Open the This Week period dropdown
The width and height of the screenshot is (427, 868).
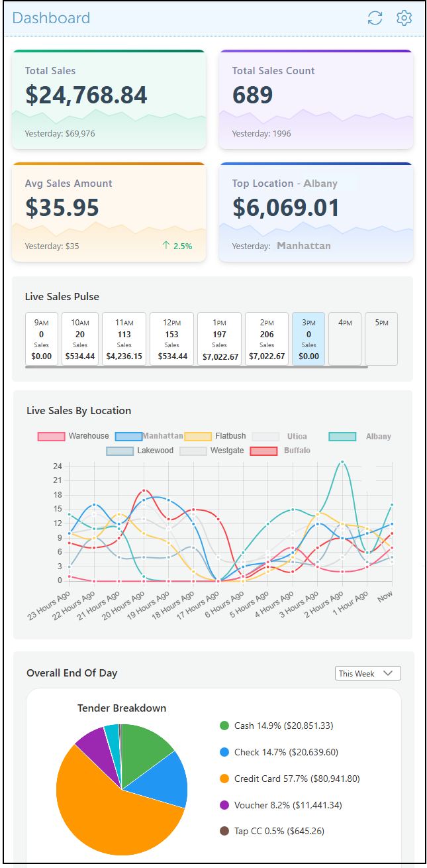click(367, 673)
